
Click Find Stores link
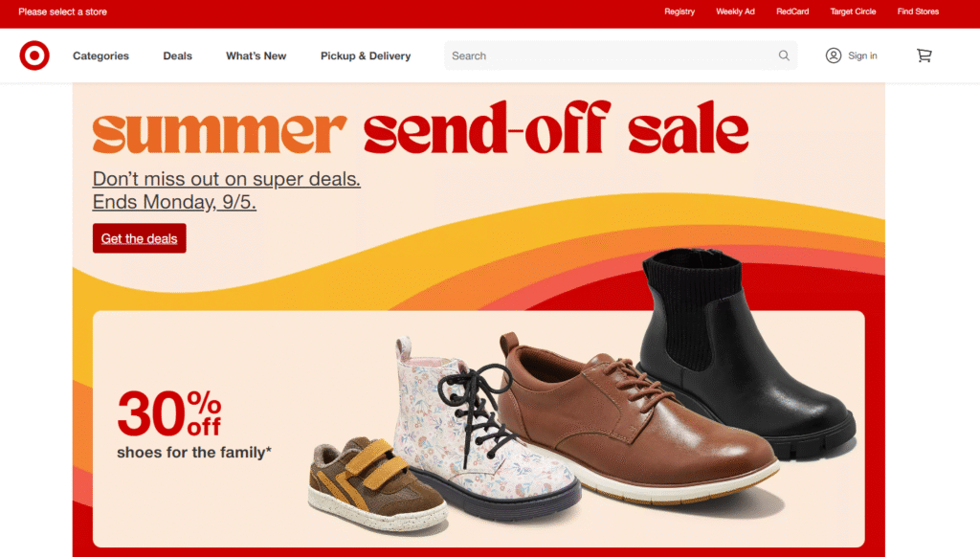pyautogui.click(x=918, y=11)
